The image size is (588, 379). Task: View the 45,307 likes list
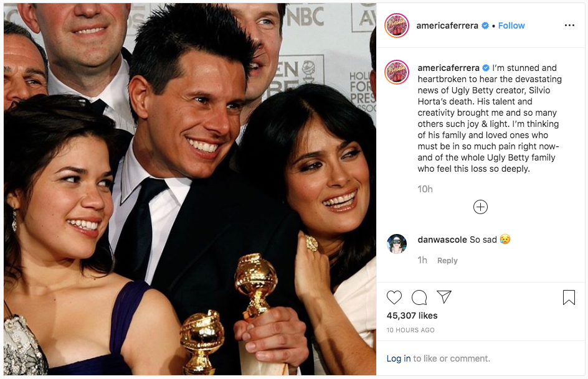click(x=412, y=316)
